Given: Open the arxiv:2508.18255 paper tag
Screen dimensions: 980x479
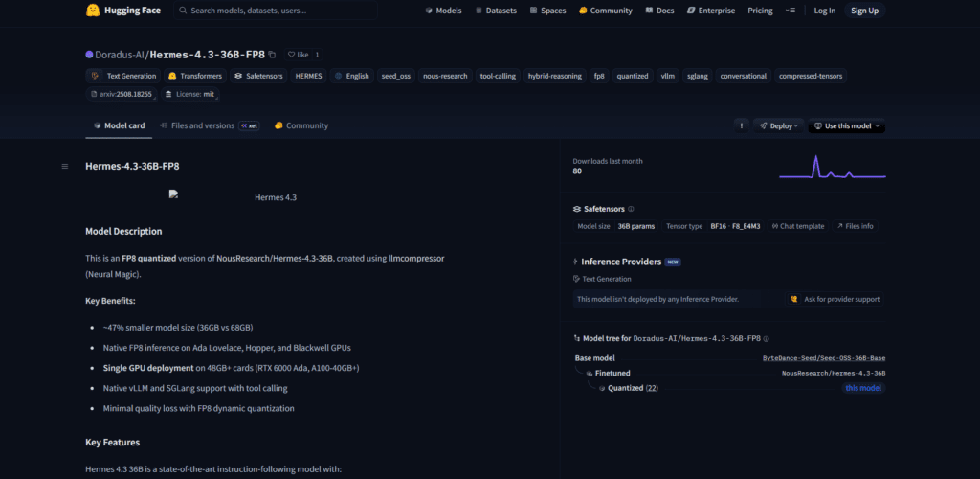Looking at the screenshot, I should (x=122, y=95).
